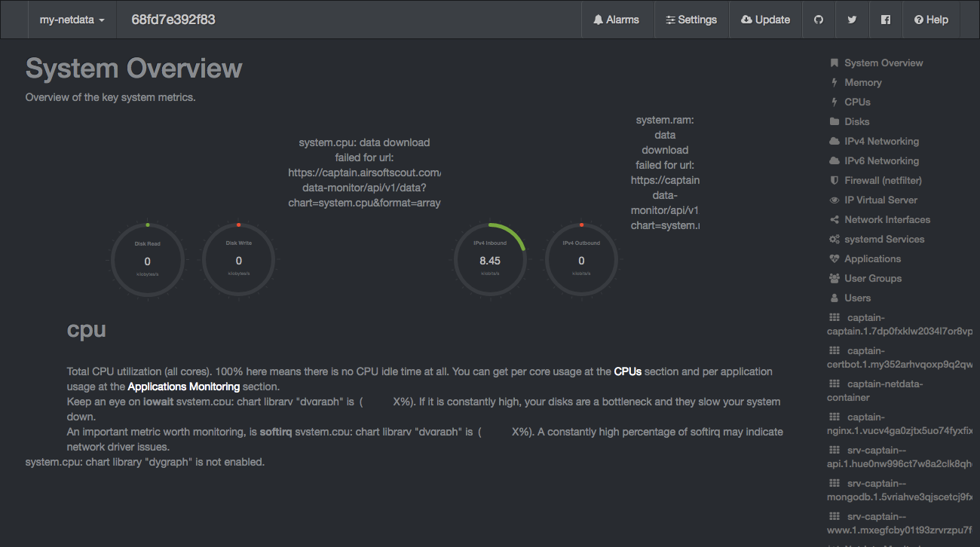Click the systemd Services gears icon
The height and width of the screenshot is (547, 980).
coord(834,239)
